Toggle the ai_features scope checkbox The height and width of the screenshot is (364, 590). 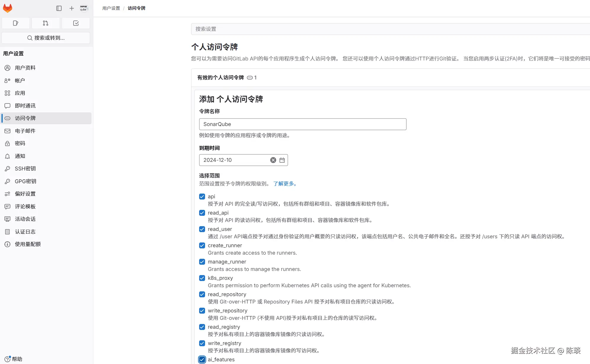coord(202,360)
